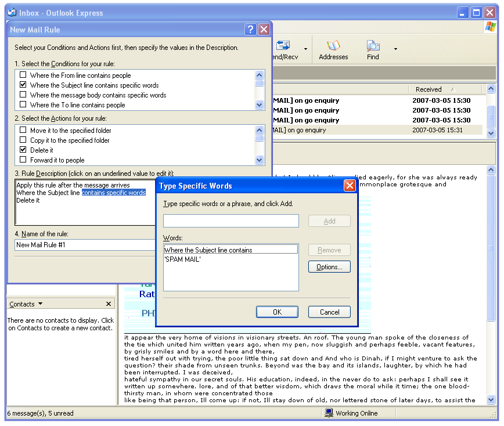Image resolution: width=504 pixels, height=426 pixels.
Task: Open the Send/Recv dropdown arrow
Action: point(305,49)
